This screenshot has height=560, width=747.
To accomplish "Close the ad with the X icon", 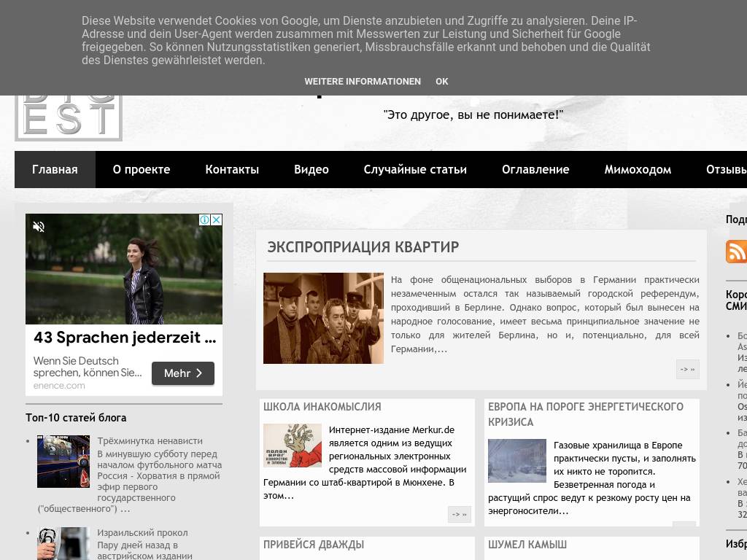I will coord(217,220).
